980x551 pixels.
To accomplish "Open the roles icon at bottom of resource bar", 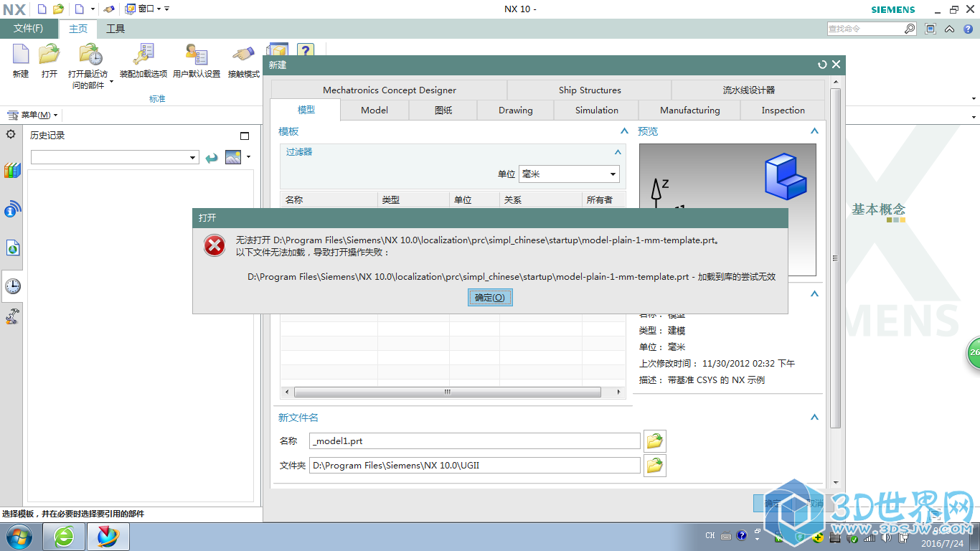I will point(12,315).
